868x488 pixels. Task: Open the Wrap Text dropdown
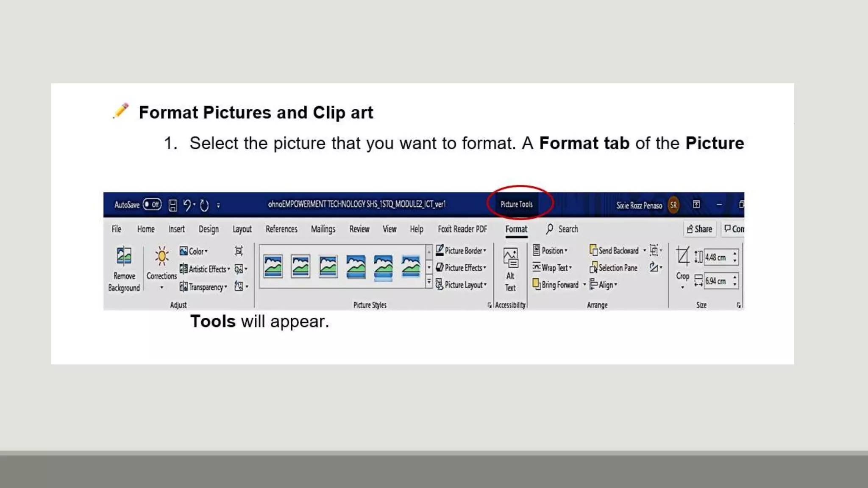[x=552, y=268]
